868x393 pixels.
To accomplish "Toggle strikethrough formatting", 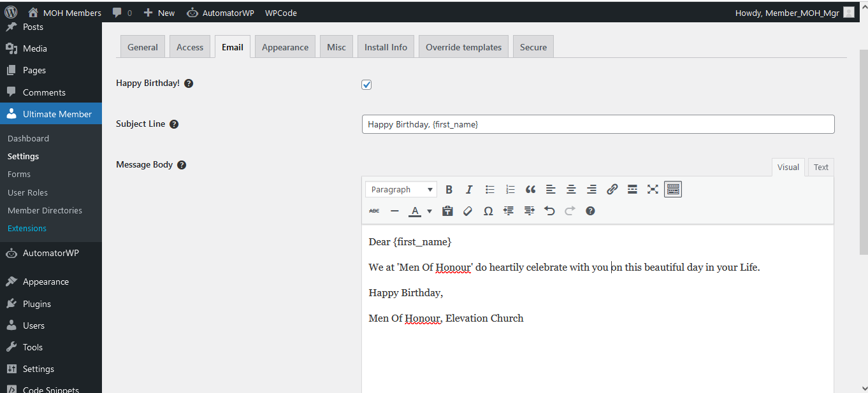I will pos(374,211).
